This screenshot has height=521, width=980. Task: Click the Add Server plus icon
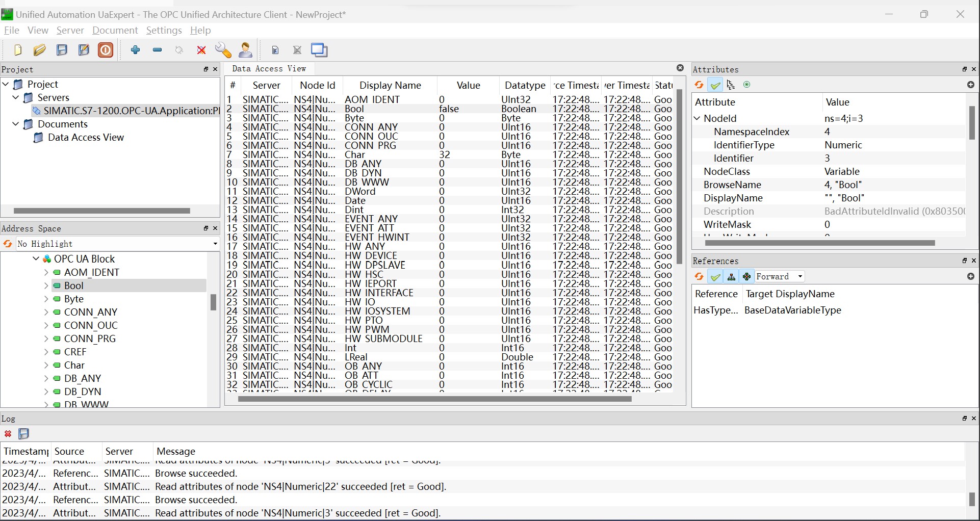[x=135, y=50]
